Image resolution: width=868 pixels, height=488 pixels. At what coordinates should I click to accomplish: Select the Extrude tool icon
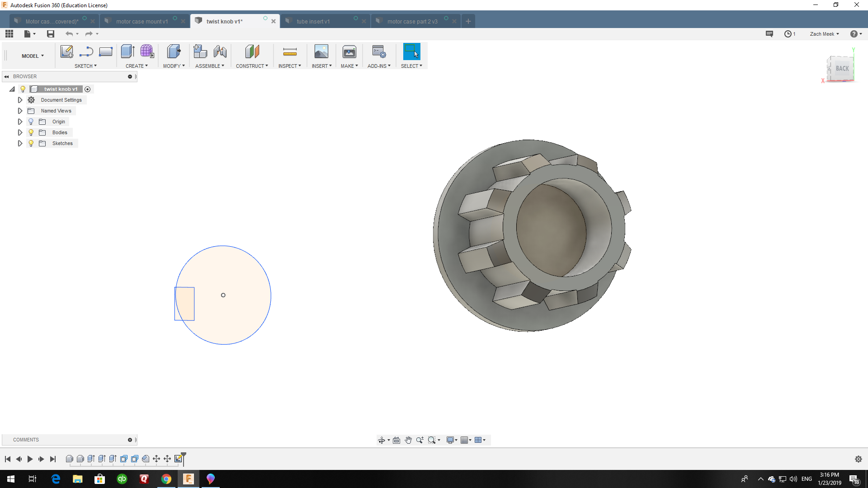click(x=127, y=52)
